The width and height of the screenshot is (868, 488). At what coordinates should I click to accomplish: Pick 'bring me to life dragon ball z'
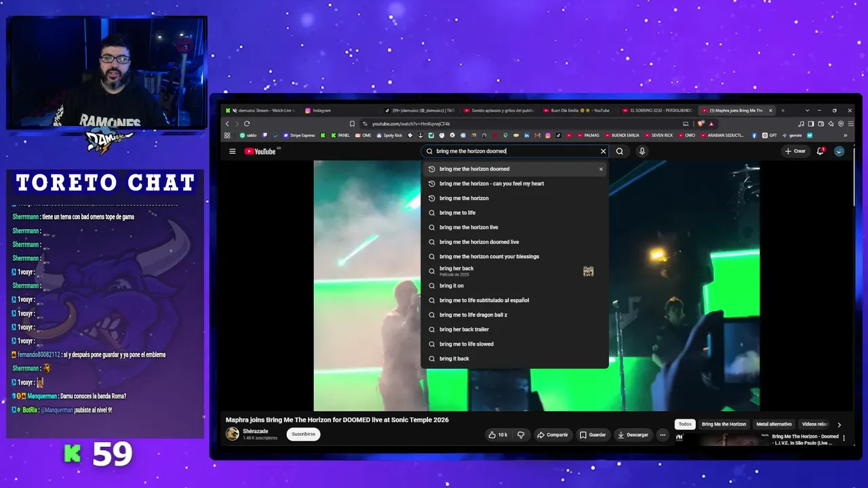point(515,314)
